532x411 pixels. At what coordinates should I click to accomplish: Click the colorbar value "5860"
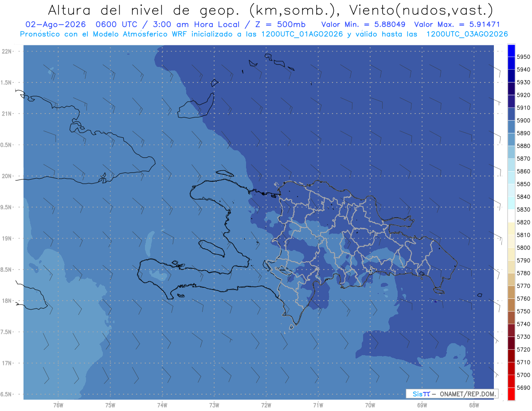click(523, 171)
